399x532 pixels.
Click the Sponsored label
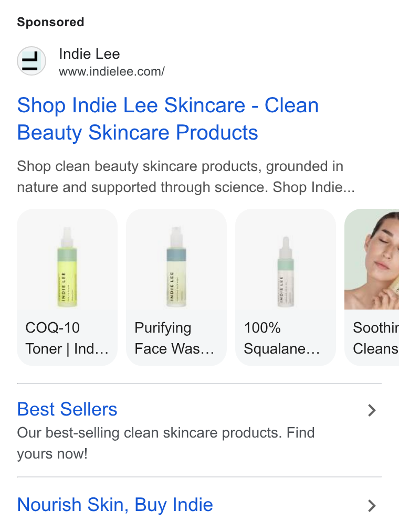click(50, 22)
